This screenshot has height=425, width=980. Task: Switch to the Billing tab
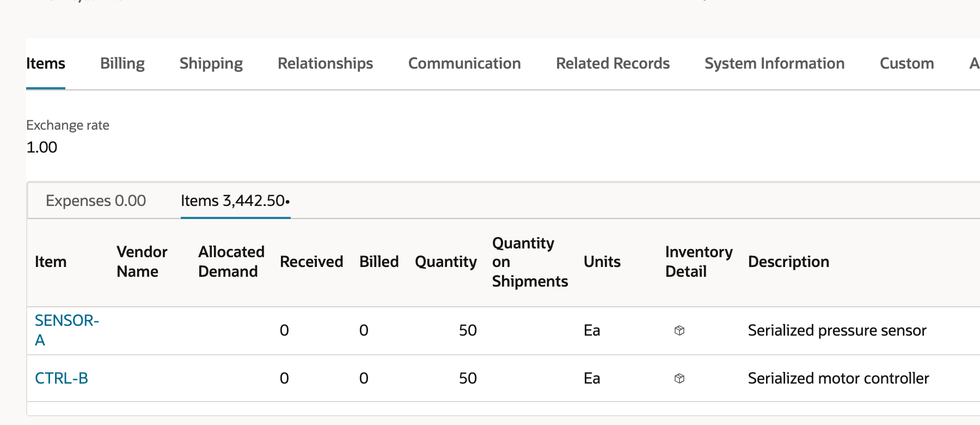pos(122,63)
